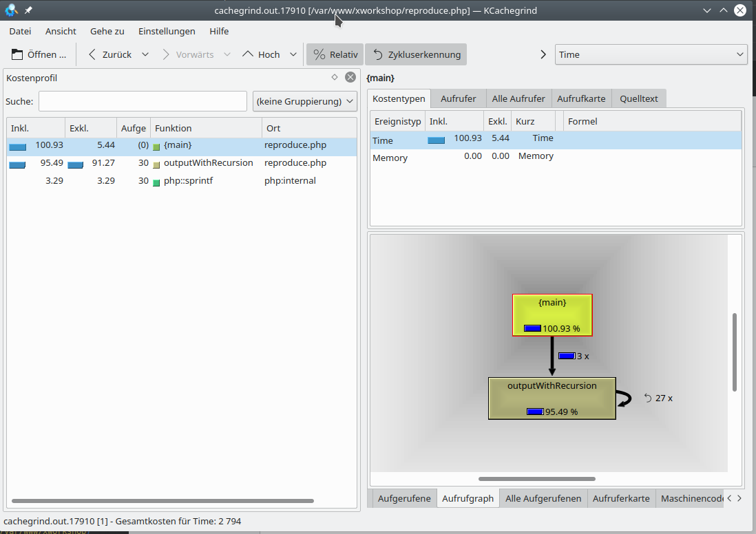
Task: Expand the Hoch dropdown arrow
Action: (x=293, y=54)
